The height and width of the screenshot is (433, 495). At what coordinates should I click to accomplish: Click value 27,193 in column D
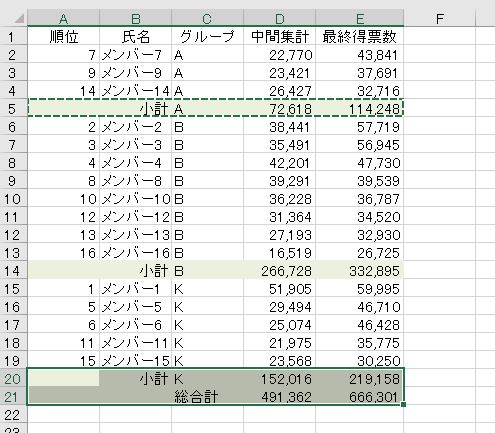point(279,235)
